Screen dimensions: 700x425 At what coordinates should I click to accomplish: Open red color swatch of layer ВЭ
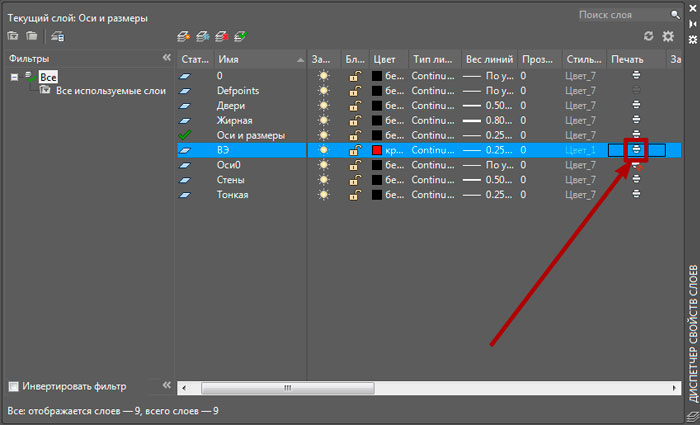pos(377,150)
